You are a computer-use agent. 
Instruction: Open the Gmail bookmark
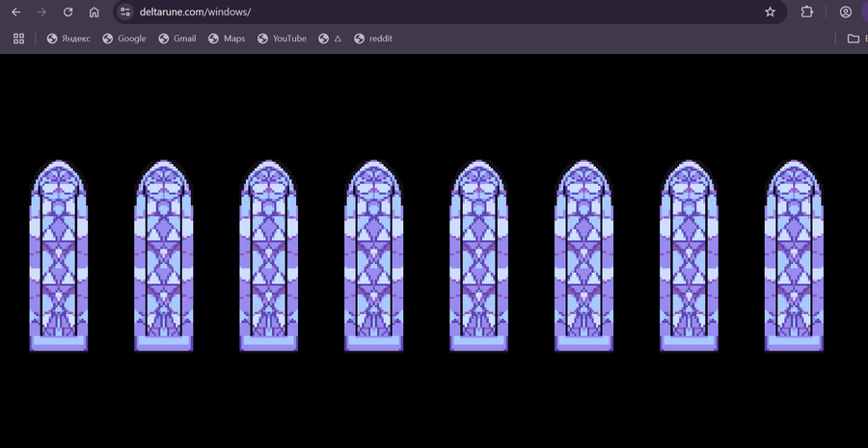(177, 39)
